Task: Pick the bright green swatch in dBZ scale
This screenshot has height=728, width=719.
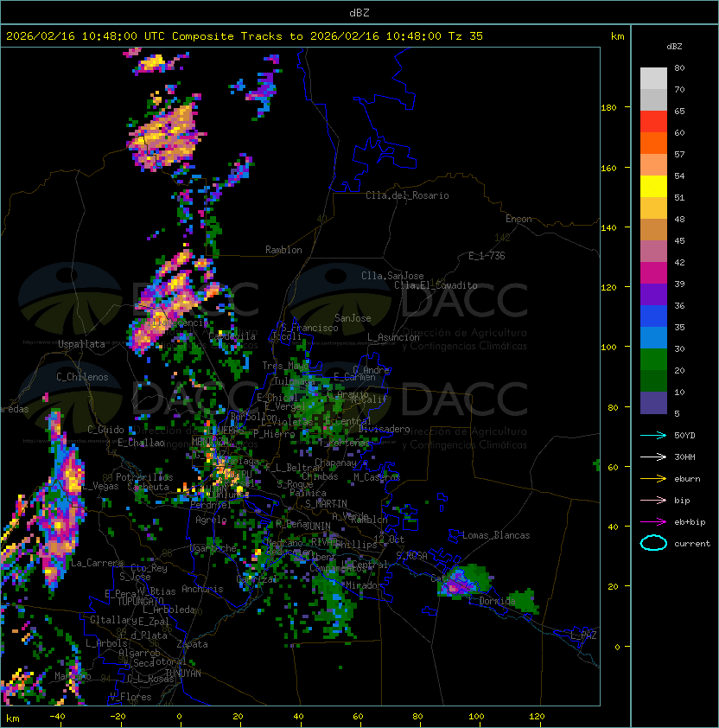Action: [653, 360]
